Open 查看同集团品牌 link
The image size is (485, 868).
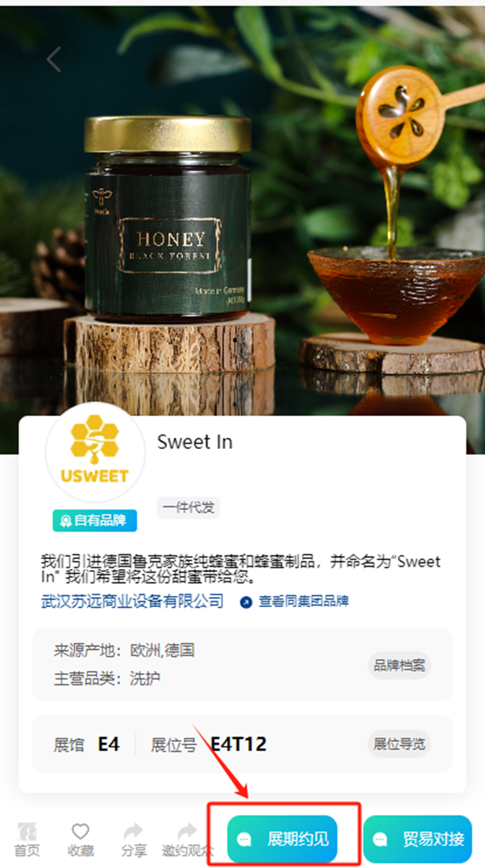click(304, 601)
